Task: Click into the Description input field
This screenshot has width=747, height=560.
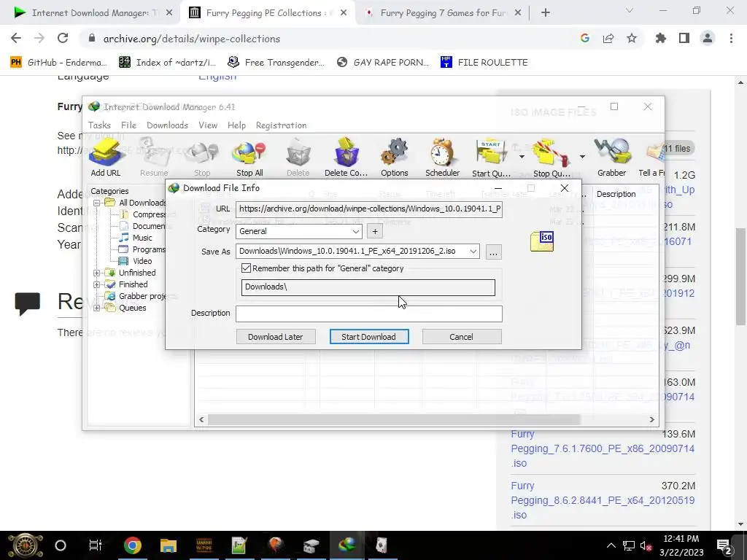Action: click(x=368, y=314)
